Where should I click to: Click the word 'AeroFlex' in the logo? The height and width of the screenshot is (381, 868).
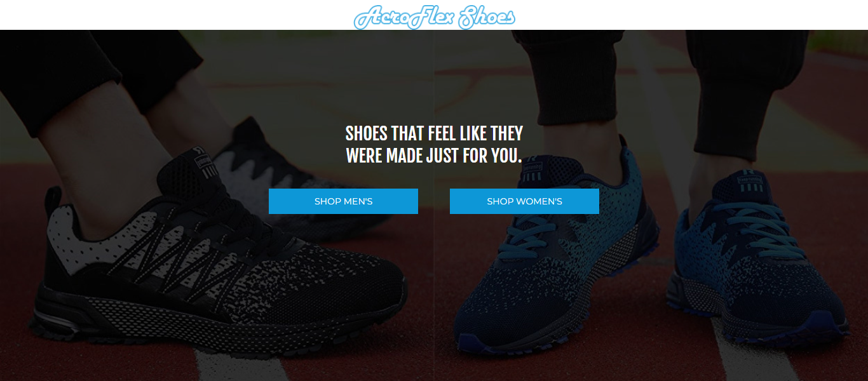[x=404, y=17]
